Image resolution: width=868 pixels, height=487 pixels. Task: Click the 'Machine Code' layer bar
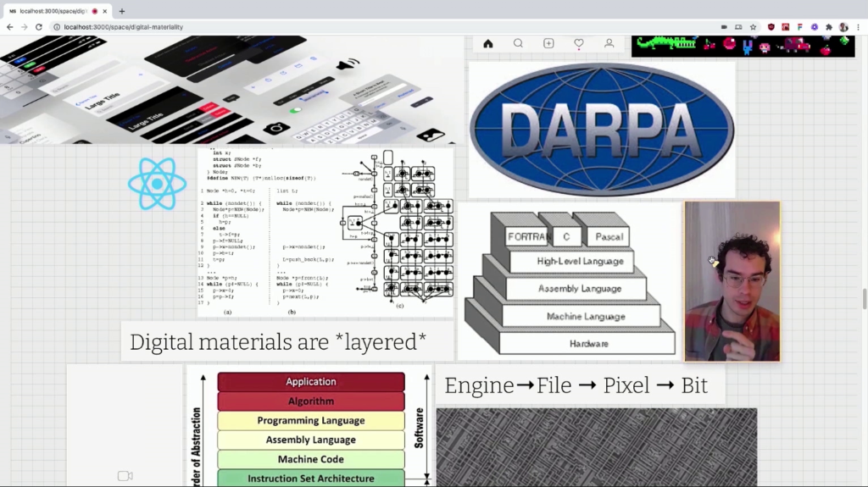311,459
